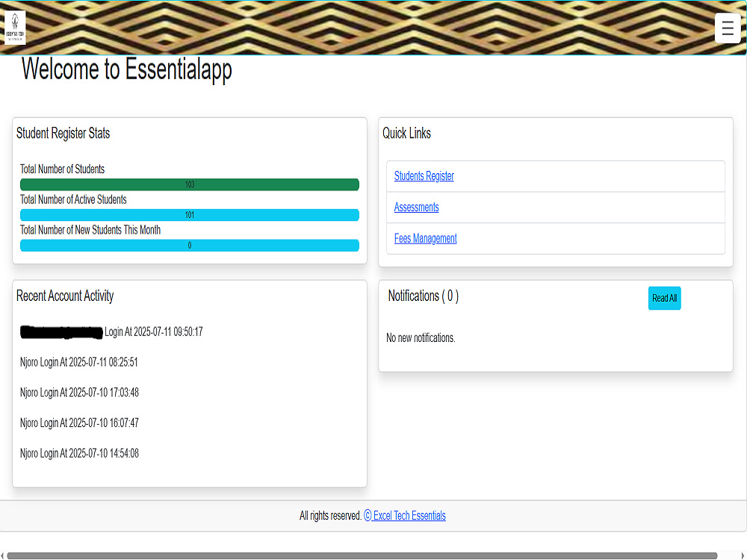Click the All rights reserved footer text
Image resolution: width=747 pixels, height=560 pixels.
(x=330, y=516)
